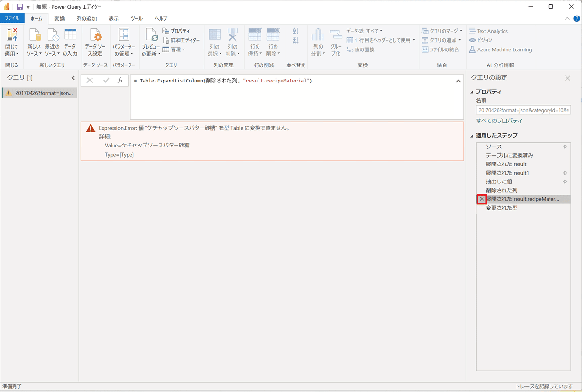Click inside the formula bar text
This screenshot has width=582, height=392.
[223, 81]
